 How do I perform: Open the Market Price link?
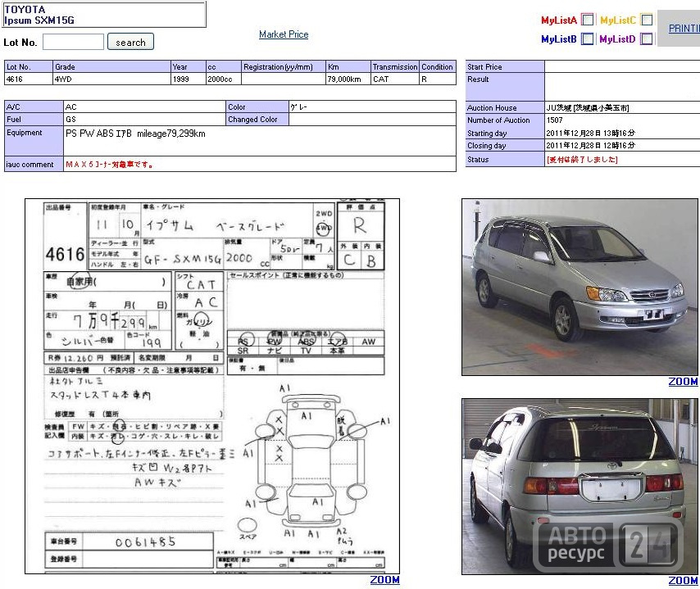284,34
